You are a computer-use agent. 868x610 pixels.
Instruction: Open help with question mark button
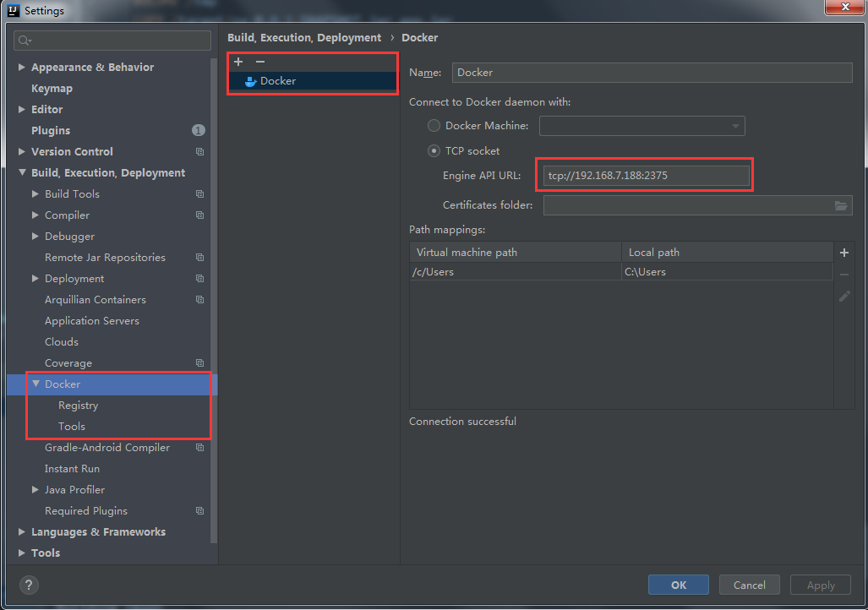[x=29, y=585]
